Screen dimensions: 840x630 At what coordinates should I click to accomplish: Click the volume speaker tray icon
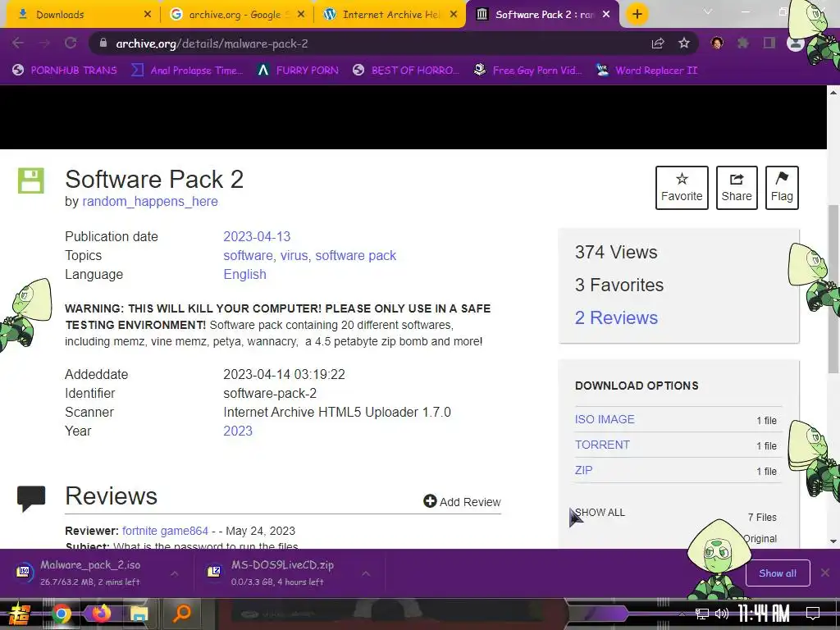722,614
